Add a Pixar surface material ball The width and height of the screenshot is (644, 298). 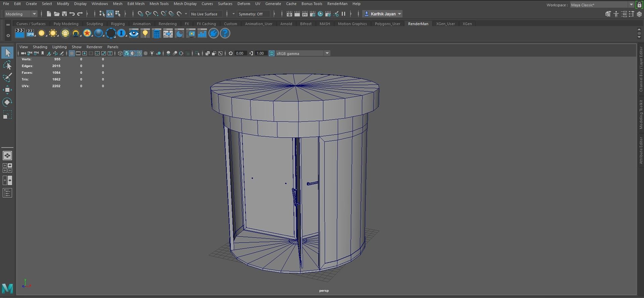point(99,33)
